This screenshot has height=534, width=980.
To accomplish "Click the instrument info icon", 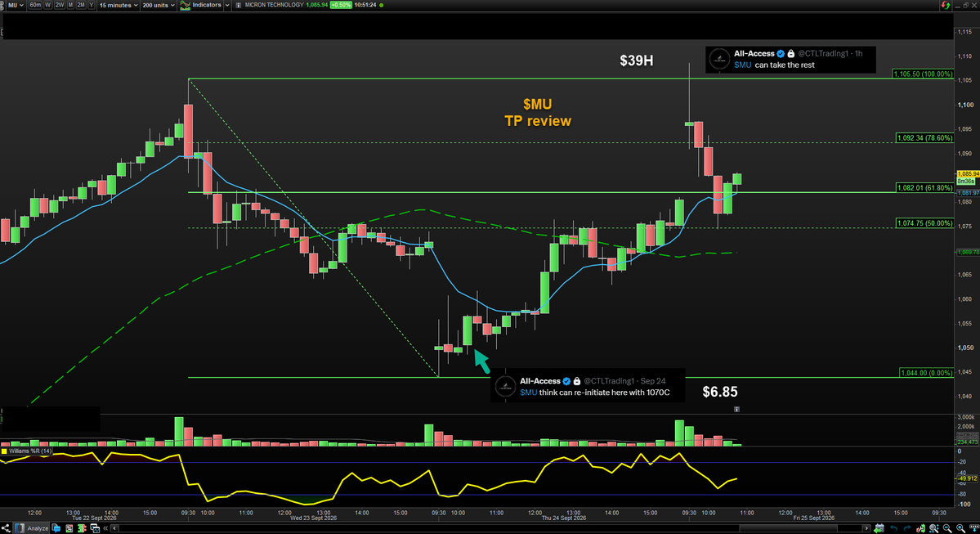I will click(238, 5).
